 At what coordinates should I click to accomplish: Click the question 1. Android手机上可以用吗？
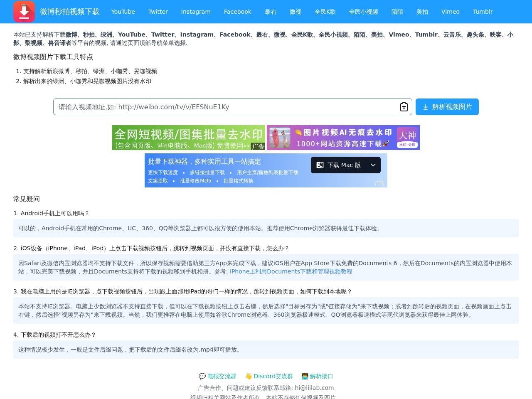(51, 213)
